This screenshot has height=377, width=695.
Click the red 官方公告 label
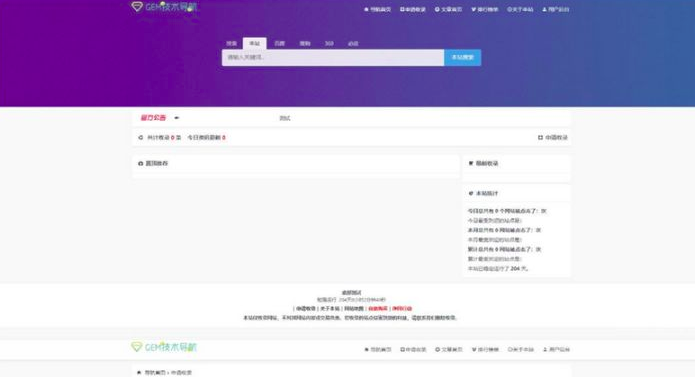(153, 118)
